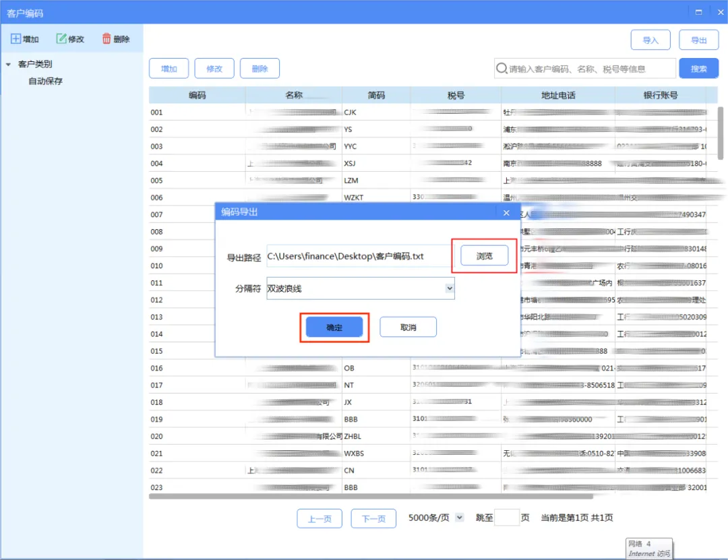Click the 增加 plus icon in sidebar toolbar
Screen dimensions: 728x560
16,38
